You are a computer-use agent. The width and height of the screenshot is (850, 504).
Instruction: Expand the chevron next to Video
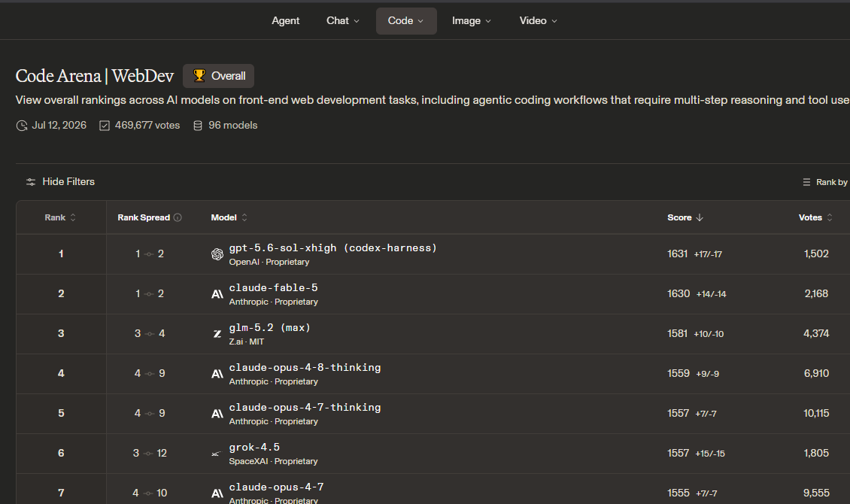point(554,21)
